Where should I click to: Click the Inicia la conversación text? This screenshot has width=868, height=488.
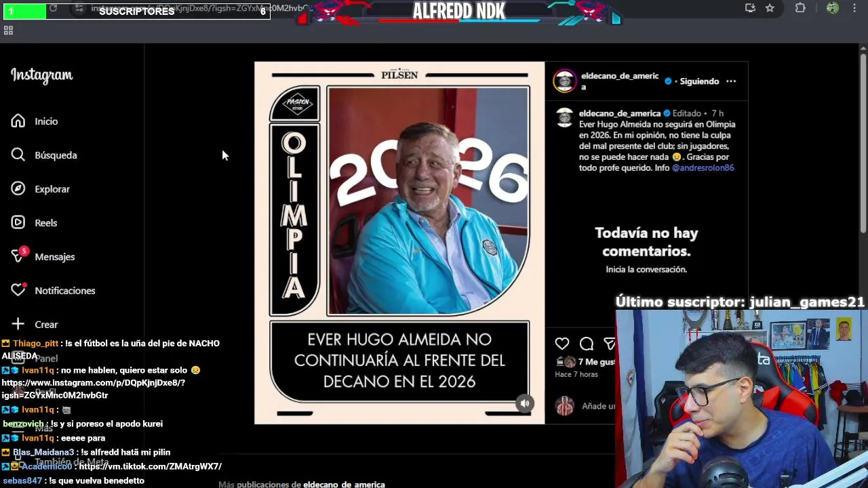click(x=646, y=269)
